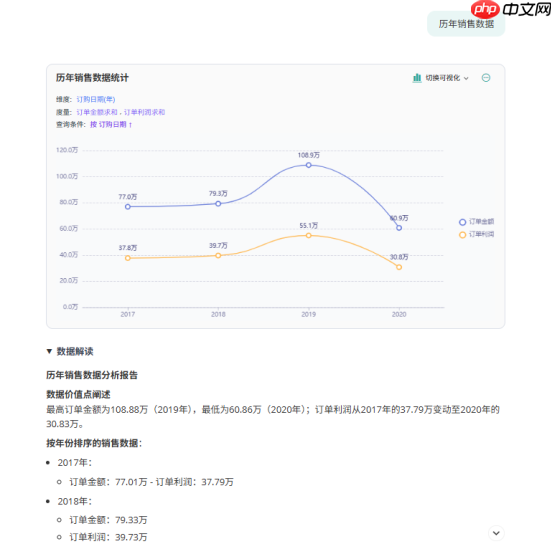Open the 切换可视化 dropdown

[x=447, y=78]
